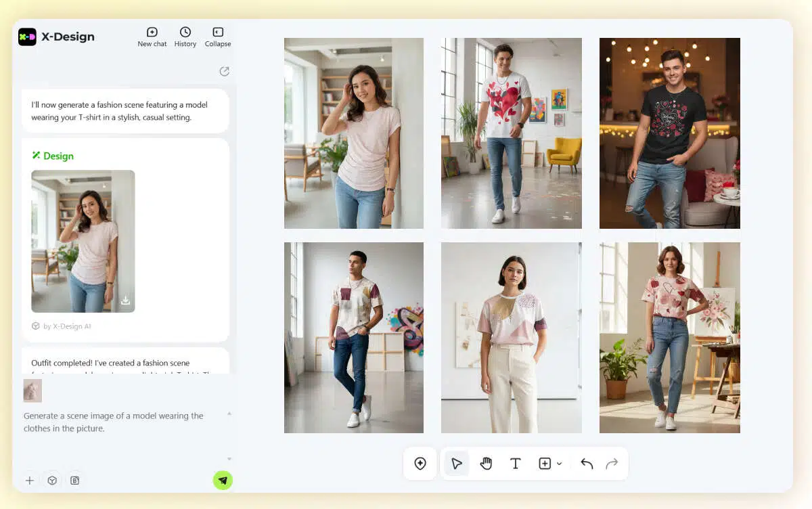Add attachment with the plus icon
Viewport: 812px width, 509px height.
coord(30,481)
